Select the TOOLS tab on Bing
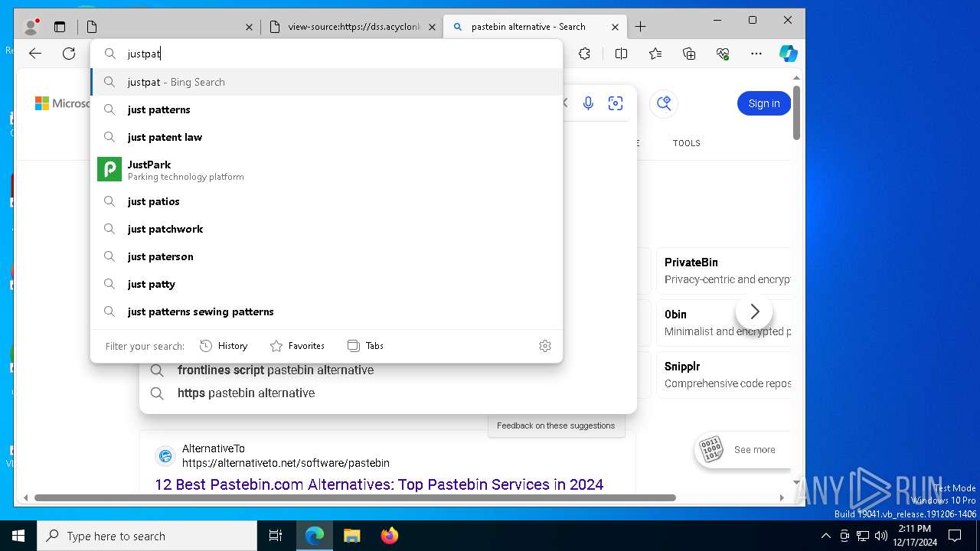Viewport: 980px width, 551px height. (x=686, y=143)
